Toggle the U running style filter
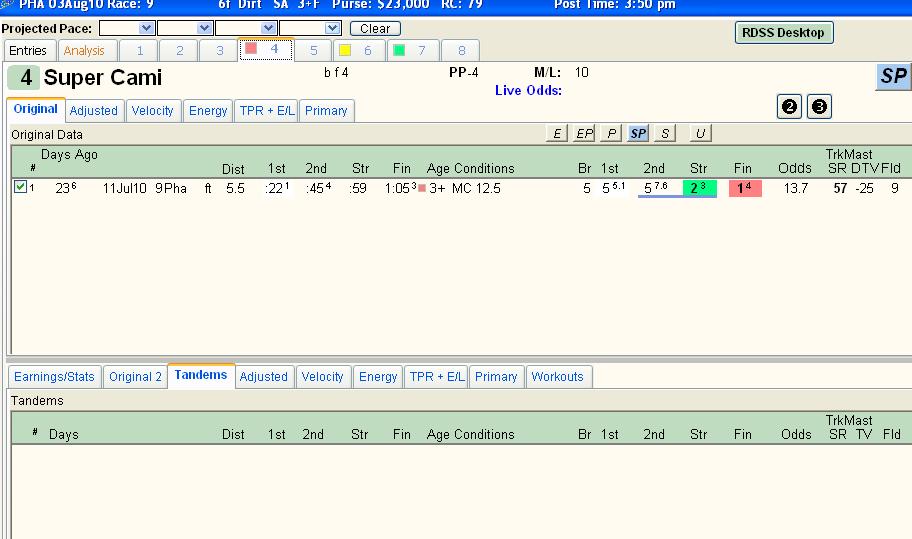912x539 pixels. (x=700, y=134)
